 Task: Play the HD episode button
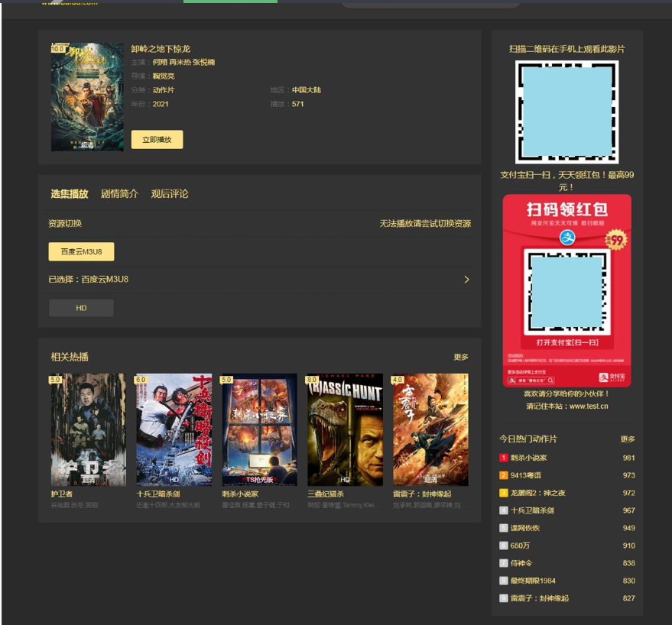(81, 308)
